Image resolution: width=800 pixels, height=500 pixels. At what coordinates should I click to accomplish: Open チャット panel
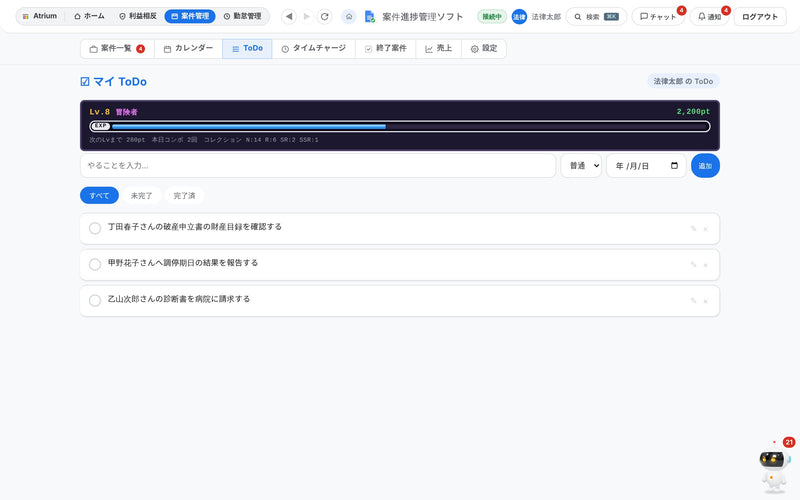[658, 17]
